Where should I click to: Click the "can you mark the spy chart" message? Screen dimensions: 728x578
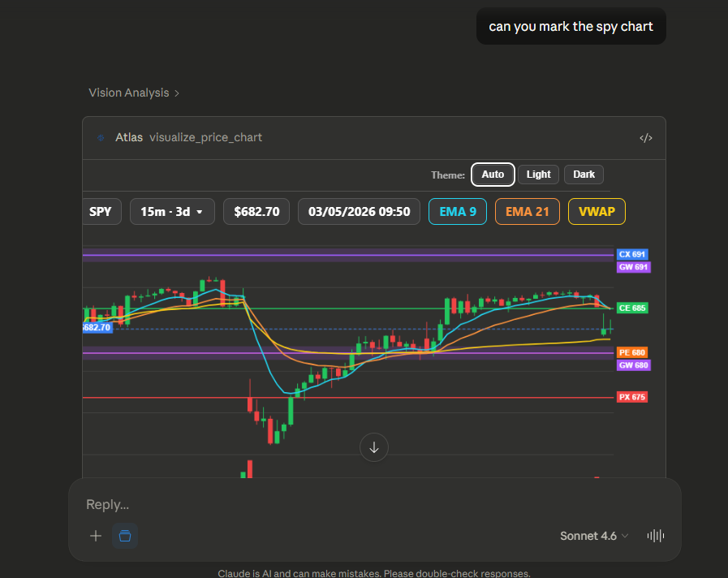571,27
